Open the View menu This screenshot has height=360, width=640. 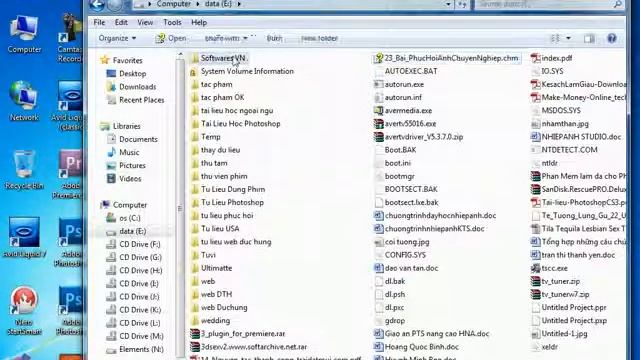(145, 22)
